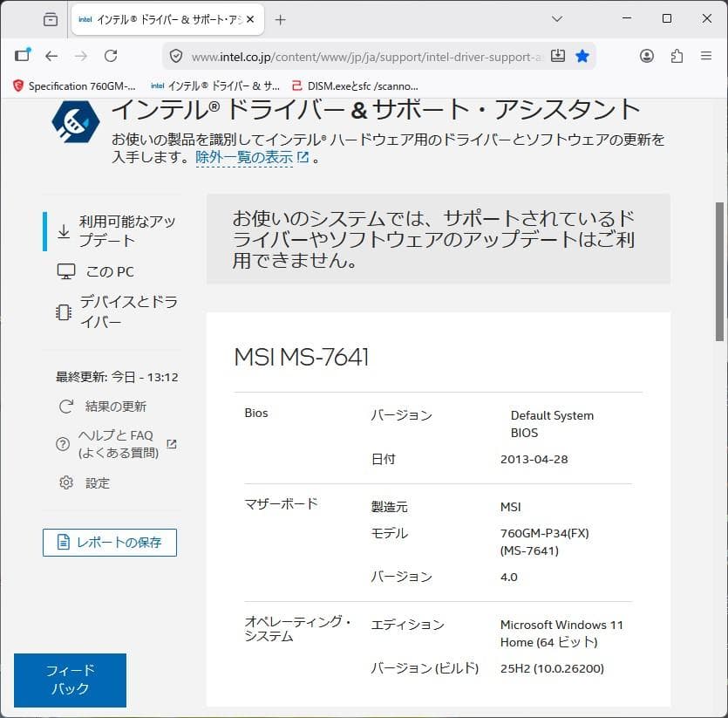Toggle the blue bookmark star
728x718 pixels.
[582, 56]
